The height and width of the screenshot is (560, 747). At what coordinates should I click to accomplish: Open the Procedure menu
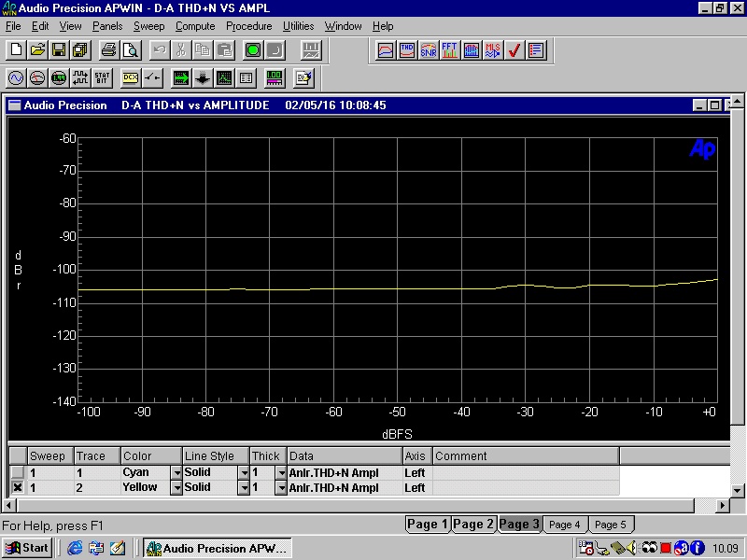[248, 26]
